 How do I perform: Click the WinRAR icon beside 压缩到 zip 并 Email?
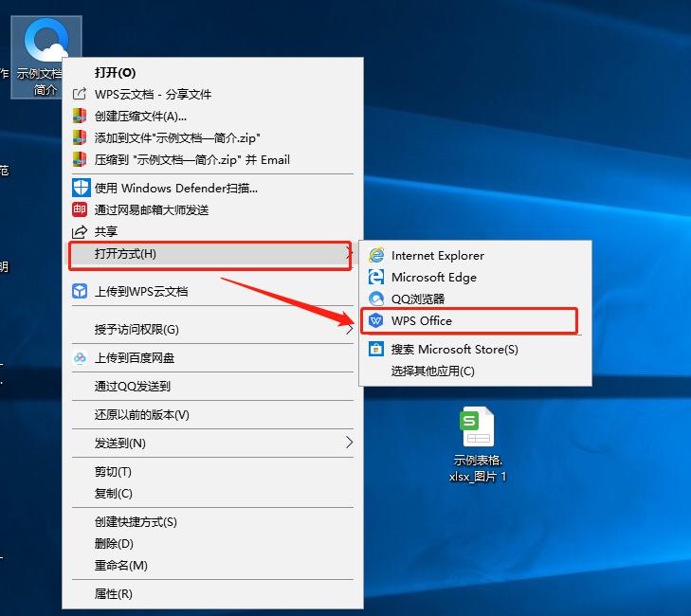(80, 159)
